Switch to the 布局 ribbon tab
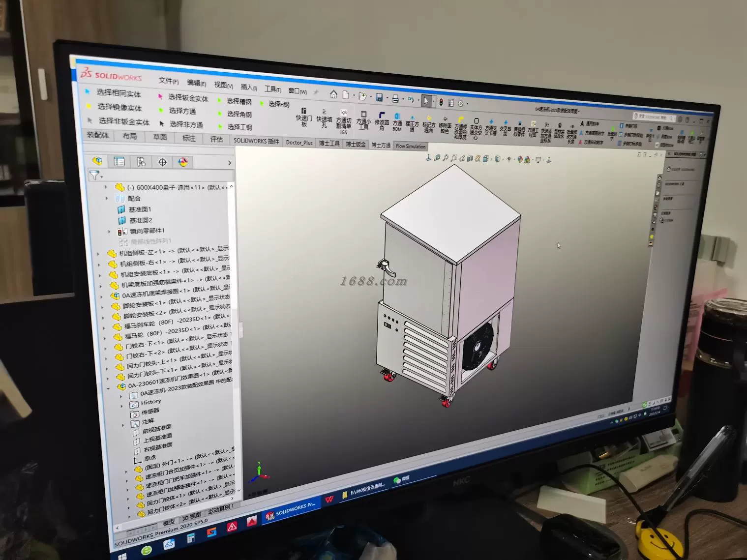 click(130, 136)
